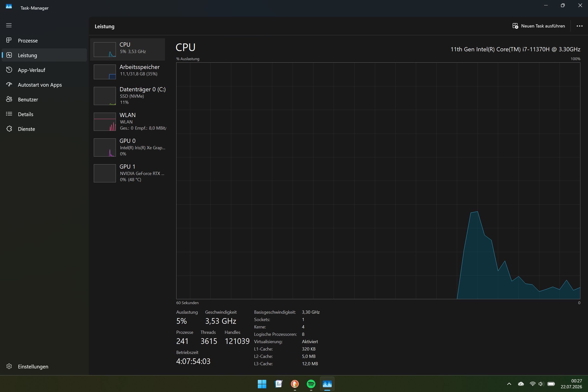The height and width of the screenshot is (392, 588).
Task: Click the SSD (NVMe) label
Action: point(132,96)
